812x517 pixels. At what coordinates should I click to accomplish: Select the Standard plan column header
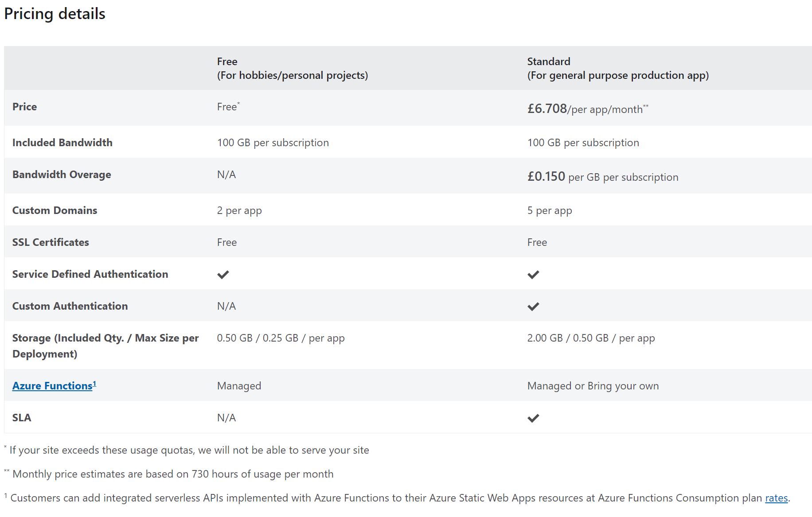(x=617, y=68)
